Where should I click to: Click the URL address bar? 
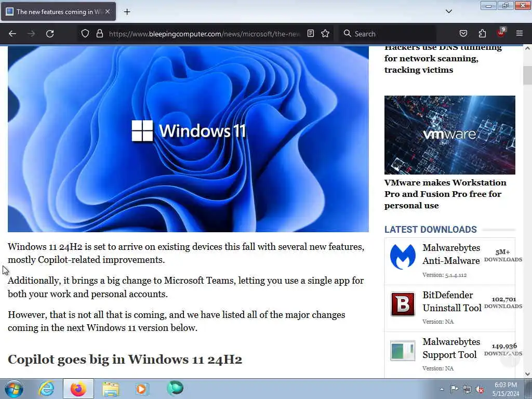pyautogui.click(x=204, y=34)
